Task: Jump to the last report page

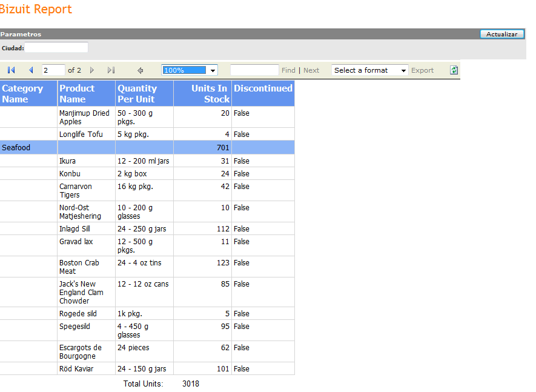Action: [111, 70]
